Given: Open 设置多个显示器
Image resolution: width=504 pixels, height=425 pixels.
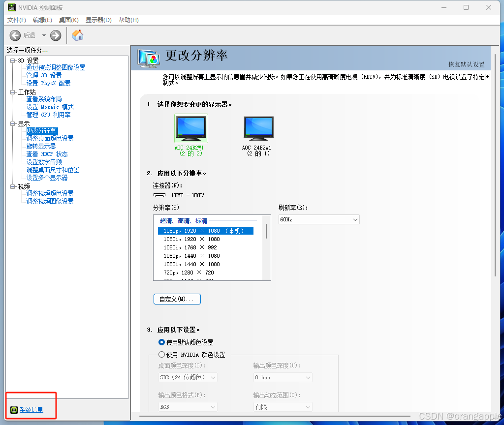Looking at the screenshot, I should pos(47,178).
